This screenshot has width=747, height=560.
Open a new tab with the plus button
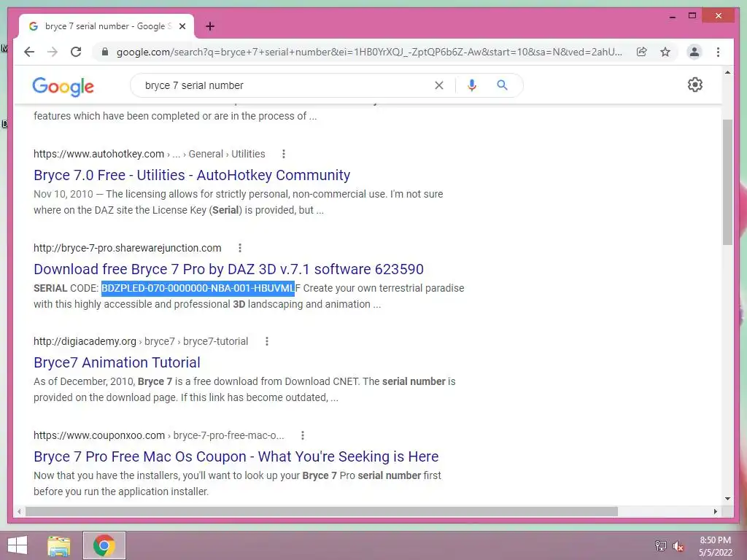coord(210,26)
